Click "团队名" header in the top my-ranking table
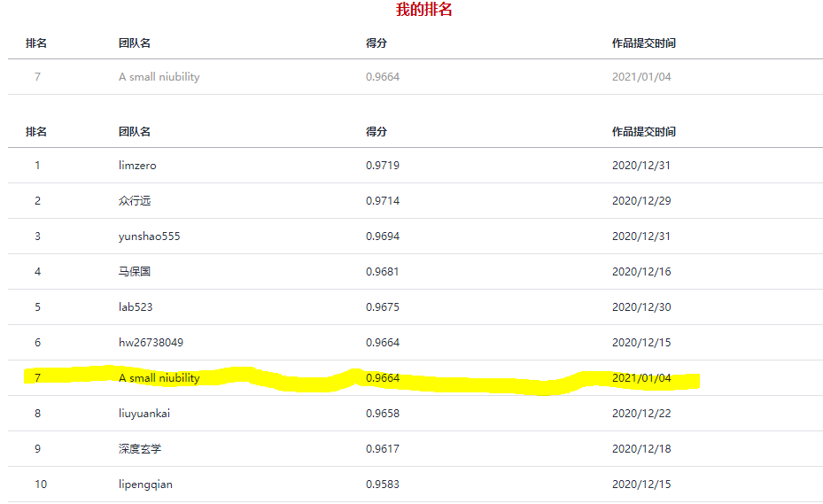The height and width of the screenshot is (504, 823). (x=135, y=43)
